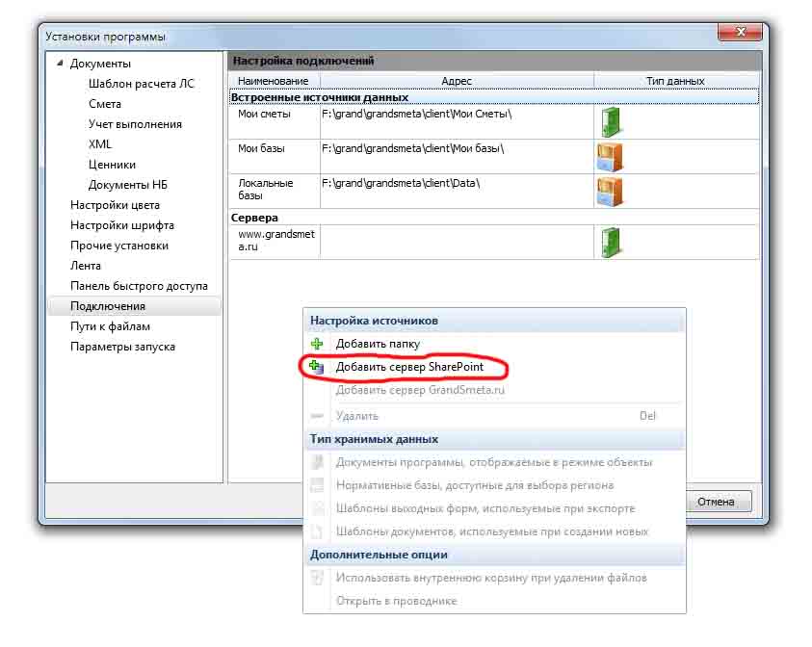Select the Мои сметы name cell

(x=274, y=122)
